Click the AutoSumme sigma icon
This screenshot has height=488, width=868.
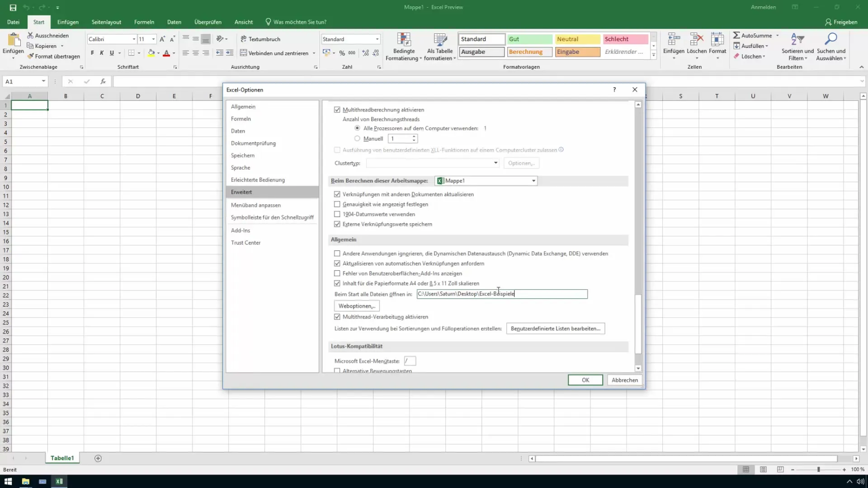tap(736, 35)
